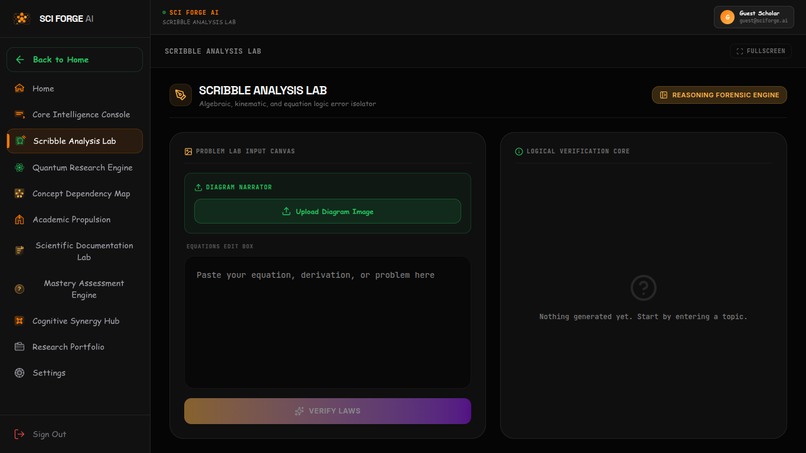Click the Mastery Assessment Engine icon
This screenshot has width=806, height=453.
pos(20,288)
